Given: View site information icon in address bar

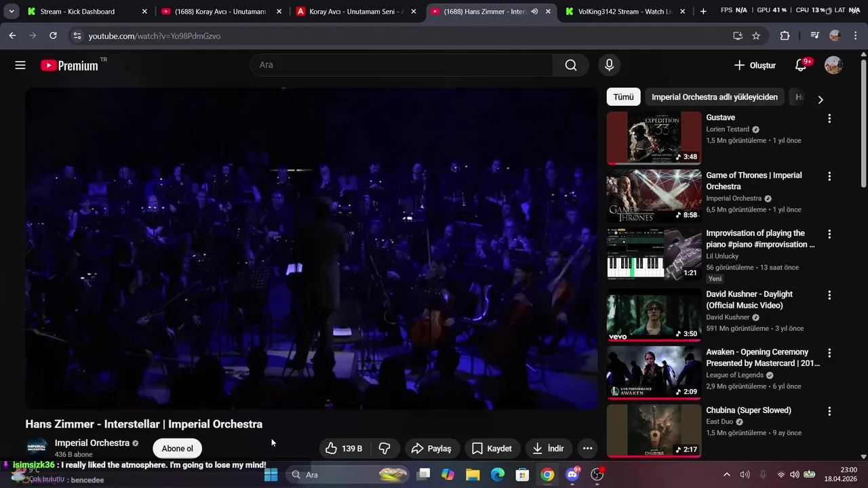Looking at the screenshot, I should 77,36.
